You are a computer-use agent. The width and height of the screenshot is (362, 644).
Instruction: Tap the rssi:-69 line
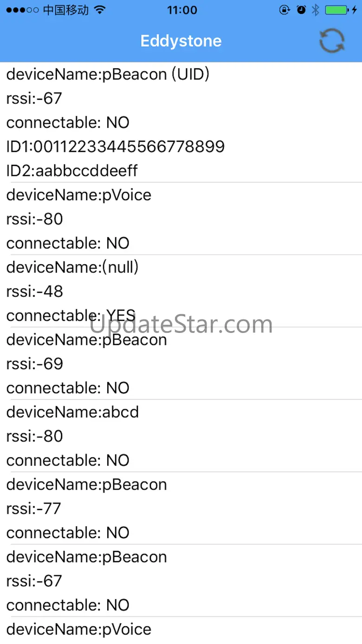[35, 364]
